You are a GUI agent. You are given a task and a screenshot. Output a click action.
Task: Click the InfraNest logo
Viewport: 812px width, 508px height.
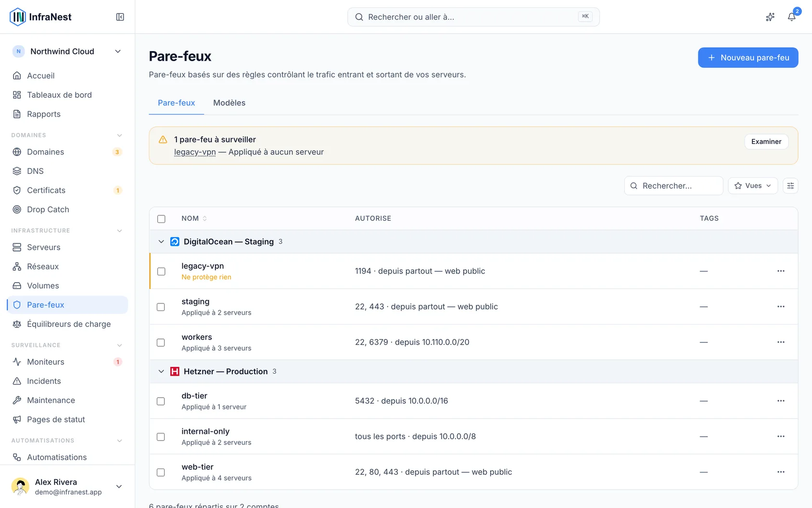(40, 17)
